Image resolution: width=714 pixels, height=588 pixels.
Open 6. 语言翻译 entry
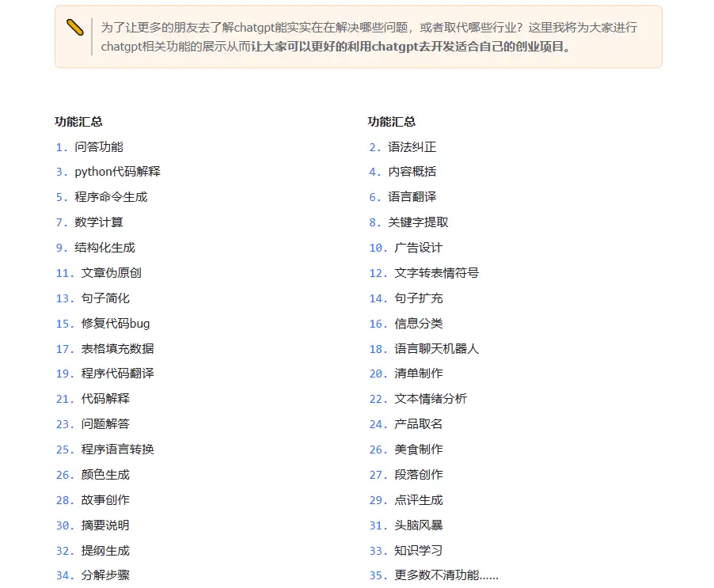tap(403, 197)
